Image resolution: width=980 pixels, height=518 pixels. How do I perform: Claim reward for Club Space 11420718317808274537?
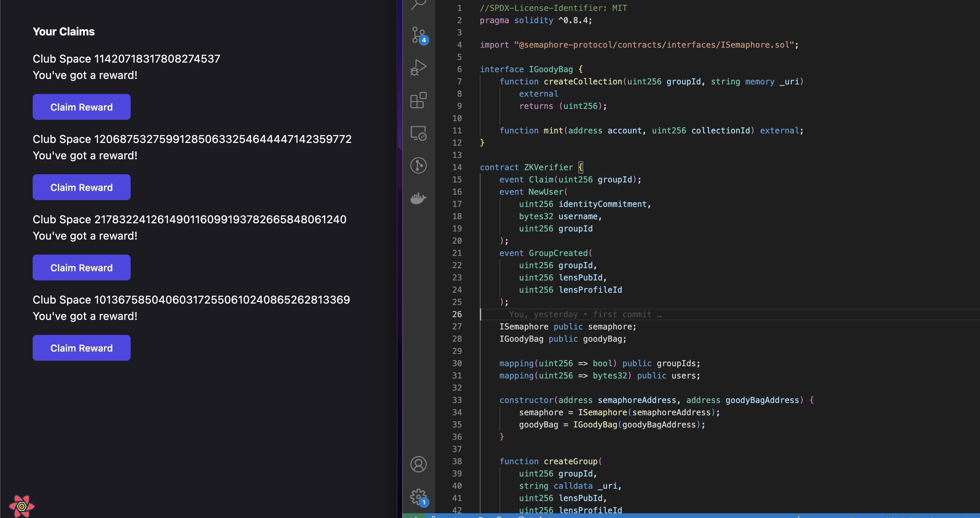click(81, 107)
